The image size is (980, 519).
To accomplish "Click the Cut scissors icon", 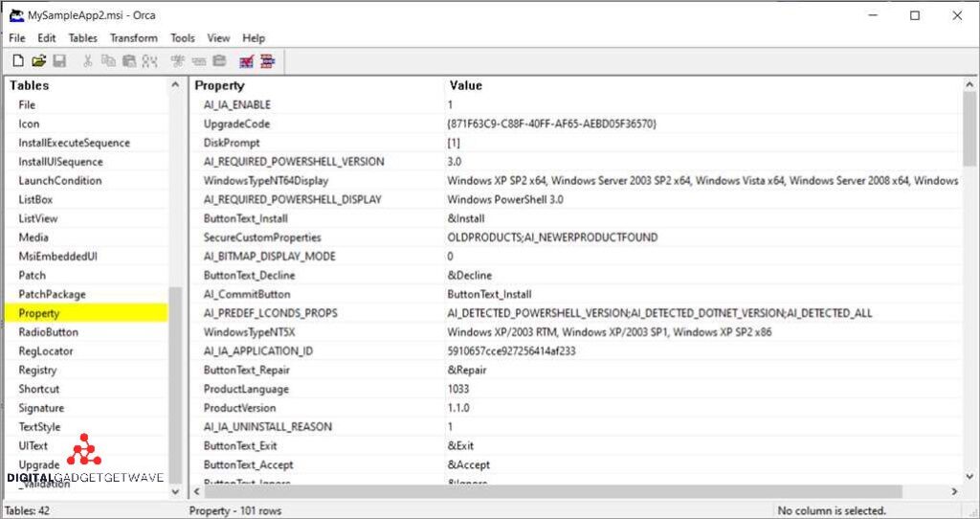I will click(x=88, y=61).
